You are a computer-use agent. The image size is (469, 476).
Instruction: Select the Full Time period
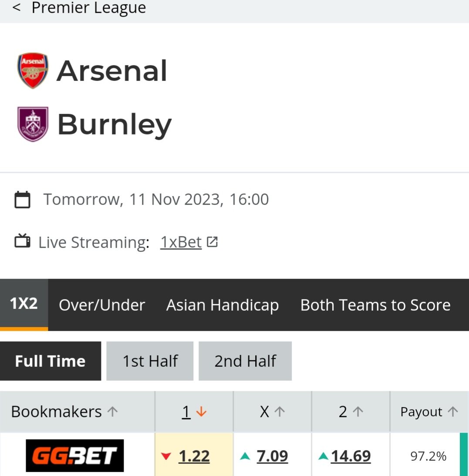51,361
